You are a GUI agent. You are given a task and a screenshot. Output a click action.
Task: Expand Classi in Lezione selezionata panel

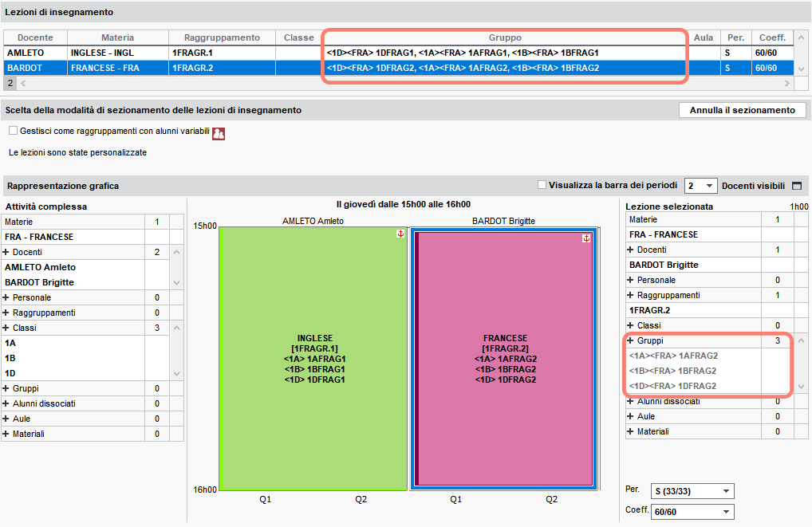[630, 325]
